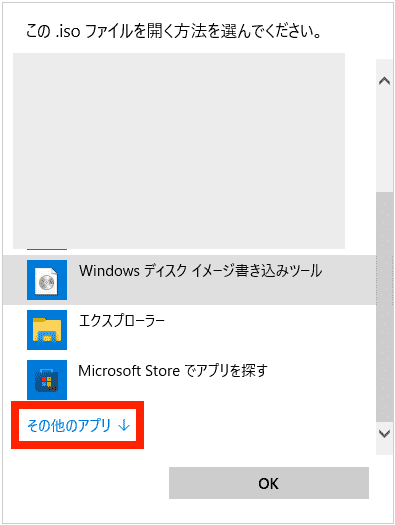
Task: Click the scrollbar up arrow
Action: click(x=384, y=81)
